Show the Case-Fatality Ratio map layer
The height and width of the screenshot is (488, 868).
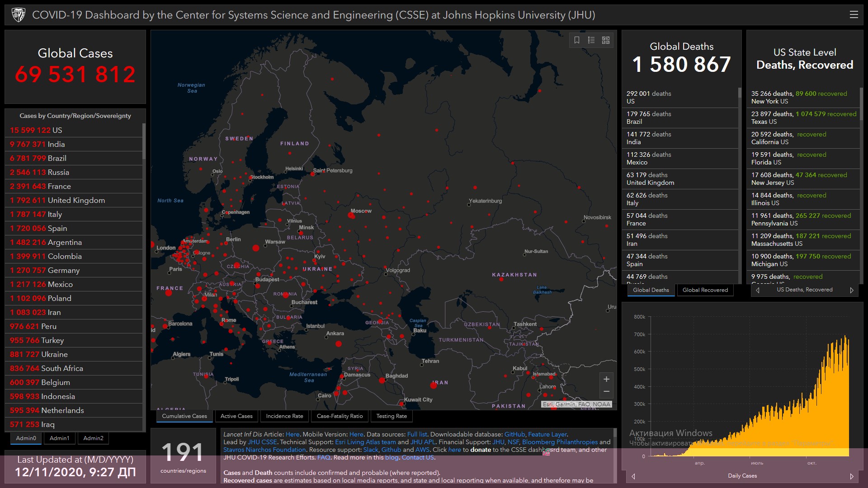(340, 416)
